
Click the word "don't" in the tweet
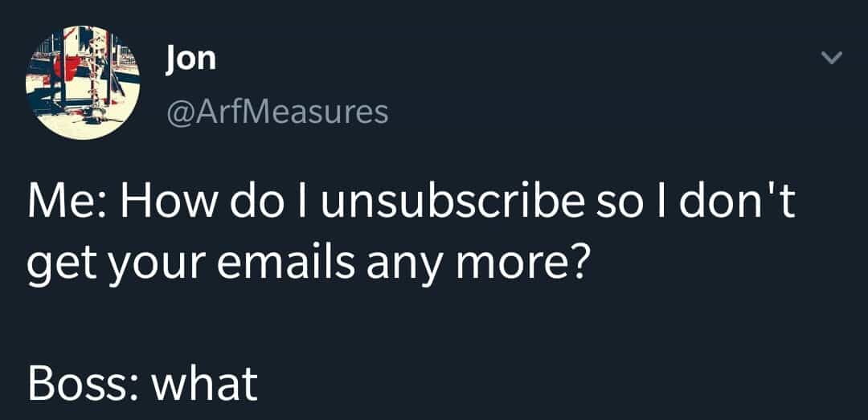point(737,206)
